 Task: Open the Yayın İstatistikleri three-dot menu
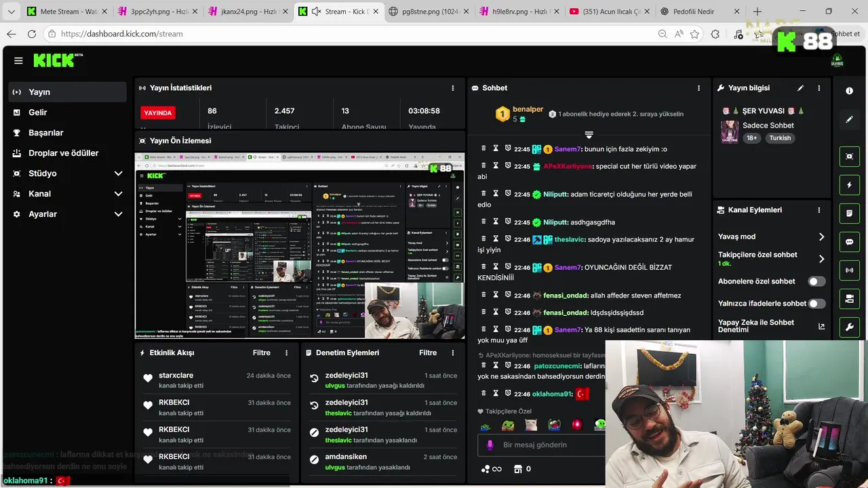pyautogui.click(x=453, y=88)
